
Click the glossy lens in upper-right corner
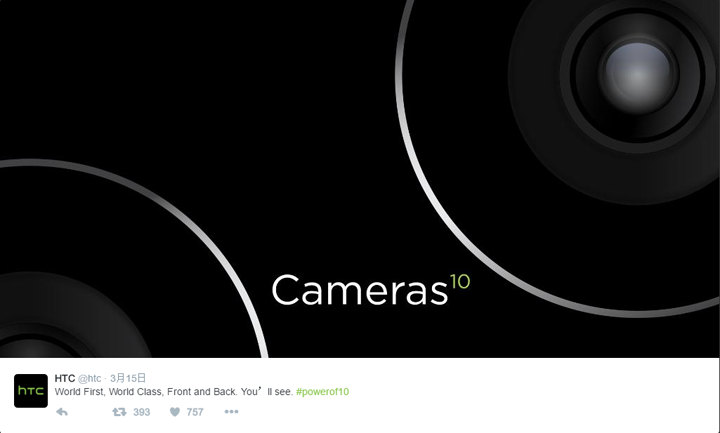(x=638, y=77)
